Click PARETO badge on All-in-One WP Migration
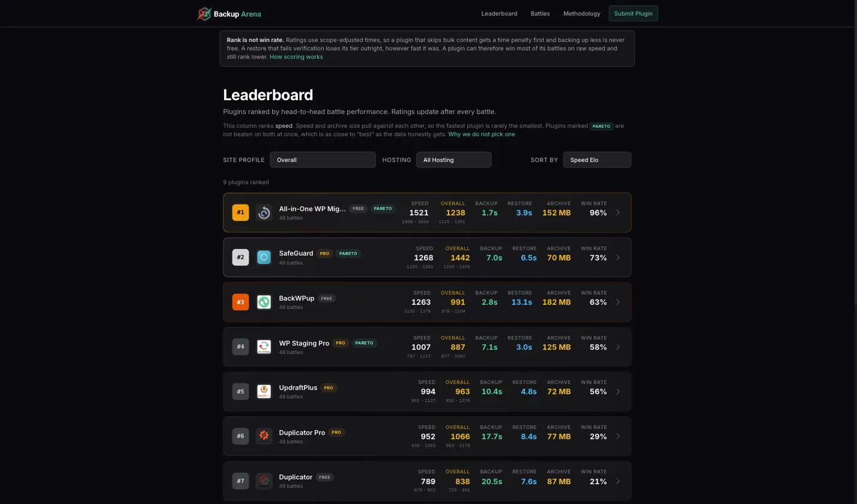Image resolution: width=857 pixels, height=504 pixels. (x=383, y=209)
